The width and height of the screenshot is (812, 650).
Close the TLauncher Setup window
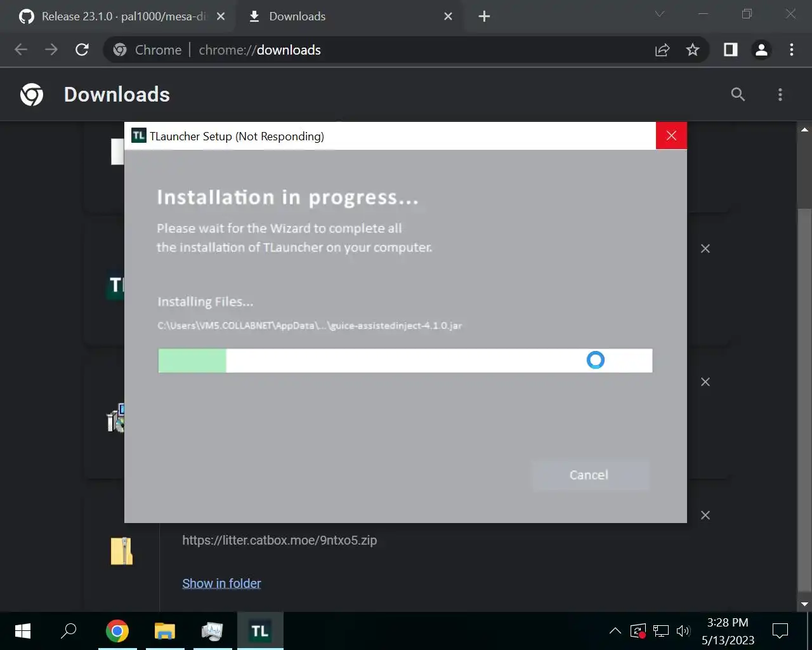click(x=671, y=136)
